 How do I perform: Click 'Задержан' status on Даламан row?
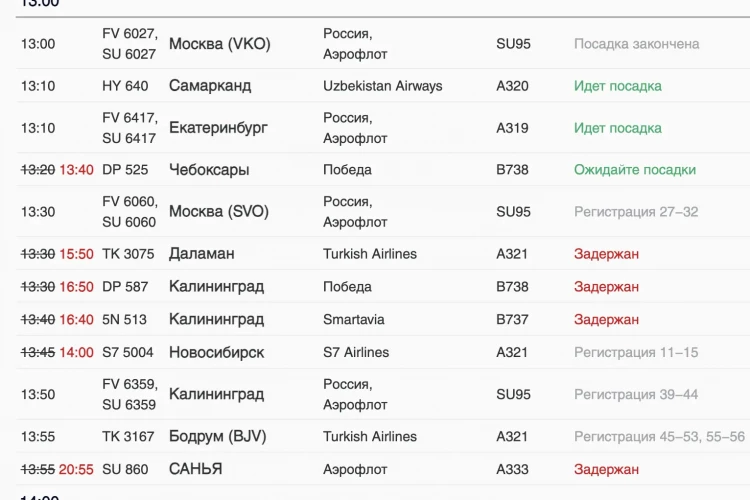coord(606,254)
